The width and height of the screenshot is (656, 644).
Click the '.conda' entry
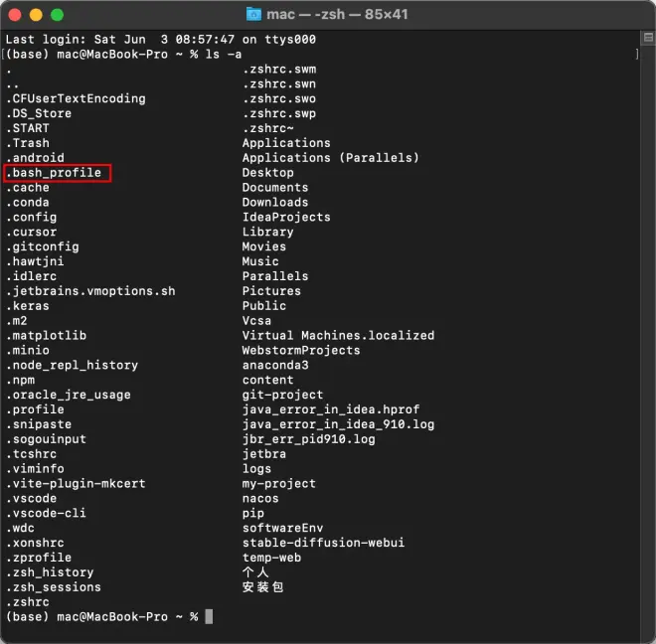pyautogui.click(x=28, y=202)
